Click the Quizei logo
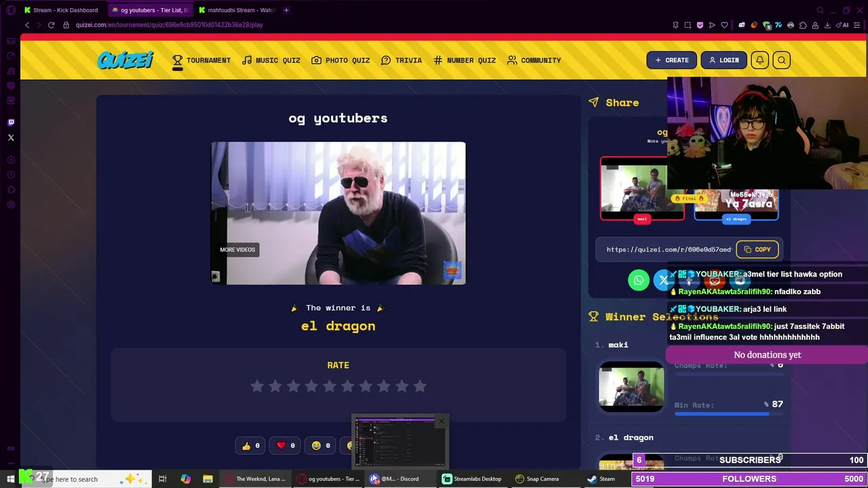The height and width of the screenshot is (488, 868). tap(125, 60)
